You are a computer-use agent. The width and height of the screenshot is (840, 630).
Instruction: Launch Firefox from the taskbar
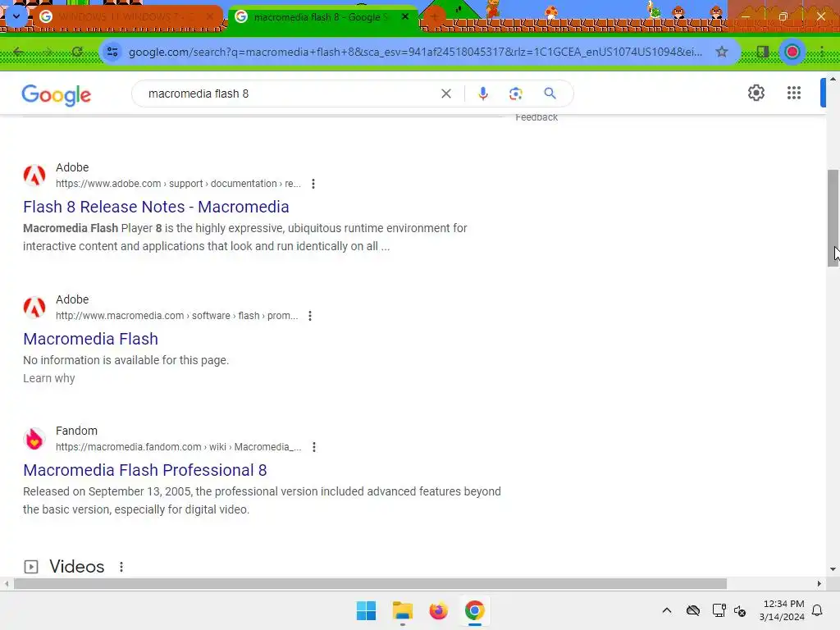(438, 610)
